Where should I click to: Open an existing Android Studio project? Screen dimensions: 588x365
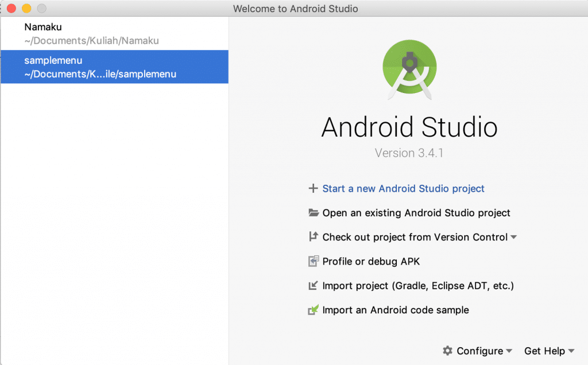416,213
